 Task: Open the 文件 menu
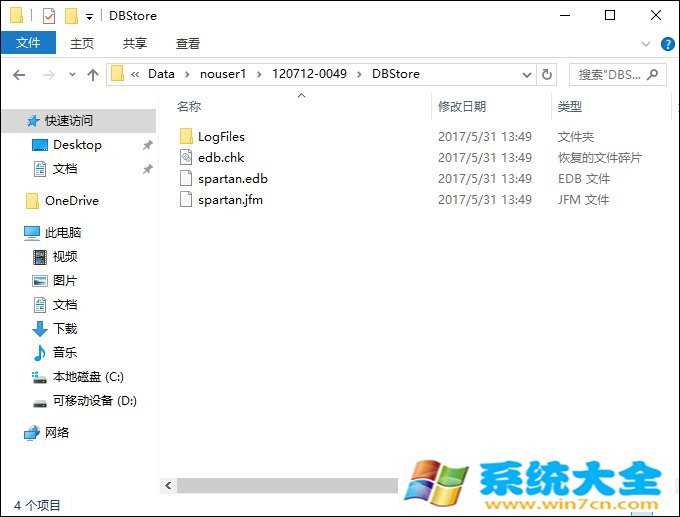coord(28,43)
